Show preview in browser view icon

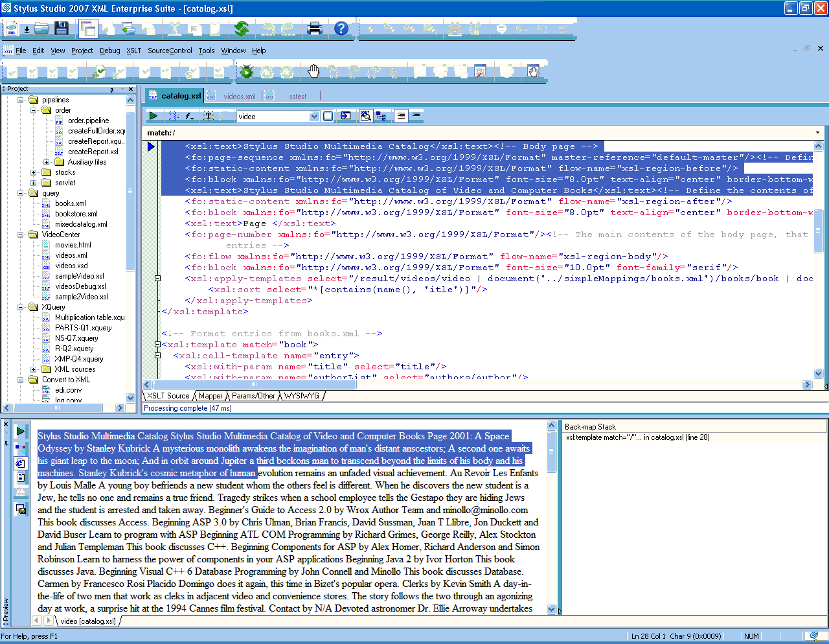tap(21, 463)
